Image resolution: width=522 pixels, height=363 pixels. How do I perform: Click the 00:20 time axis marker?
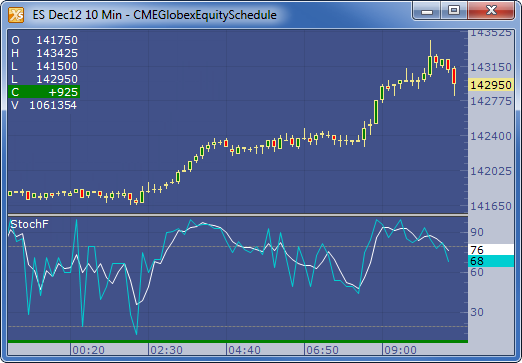[88, 350]
